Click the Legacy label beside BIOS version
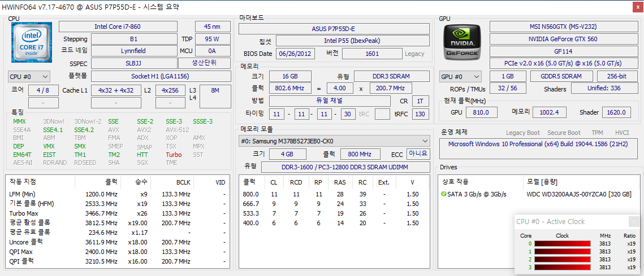The height and width of the screenshot is (276, 644). (414, 54)
